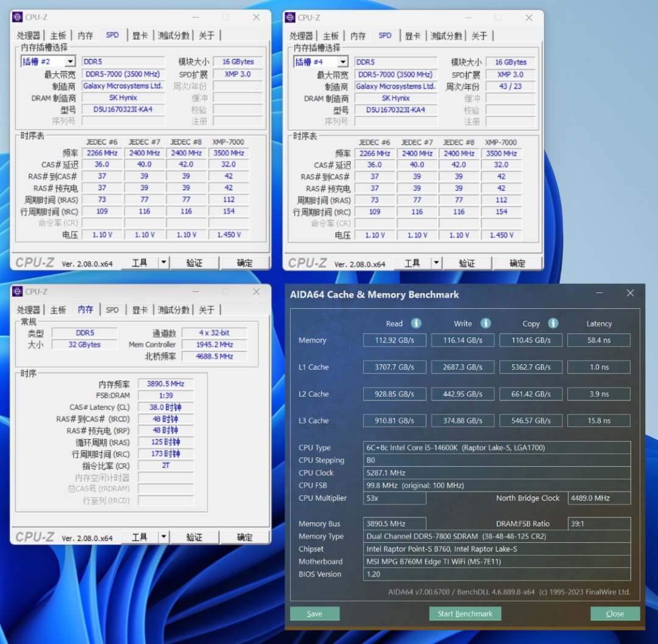Click 内存频率 field 3890.5 MHz in CPU-Z
Screen dimensions: 658x644
[166, 383]
